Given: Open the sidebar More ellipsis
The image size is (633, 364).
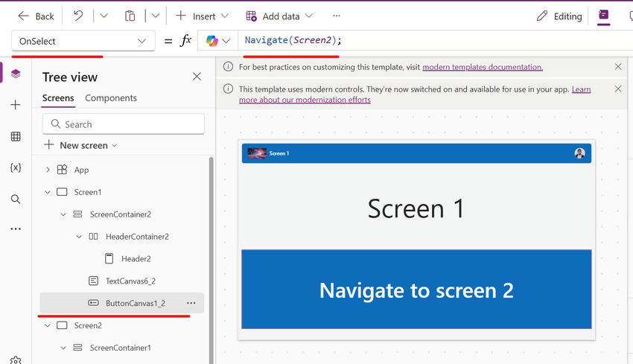Looking at the screenshot, I should (16, 229).
